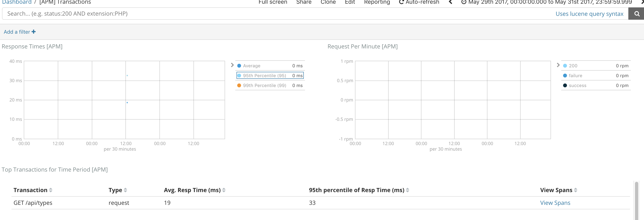644x220 pixels.
Task: Hide the failure series via its legend dot
Action: [x=565, y=75]
